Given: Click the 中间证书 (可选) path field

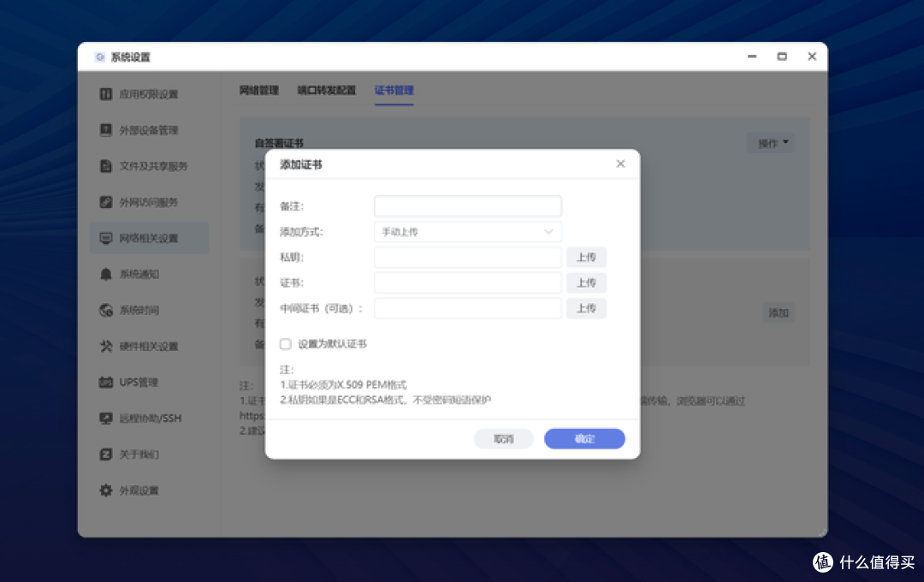Looking at the screenshot, I should click(468, 308).
